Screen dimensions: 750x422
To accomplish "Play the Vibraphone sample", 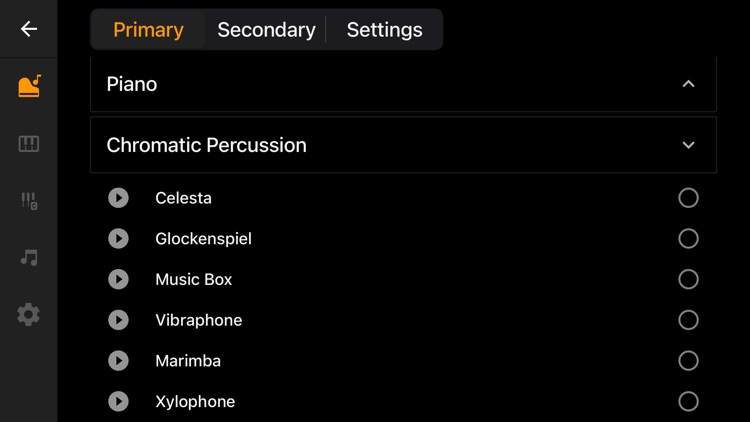I will (118, 320).
